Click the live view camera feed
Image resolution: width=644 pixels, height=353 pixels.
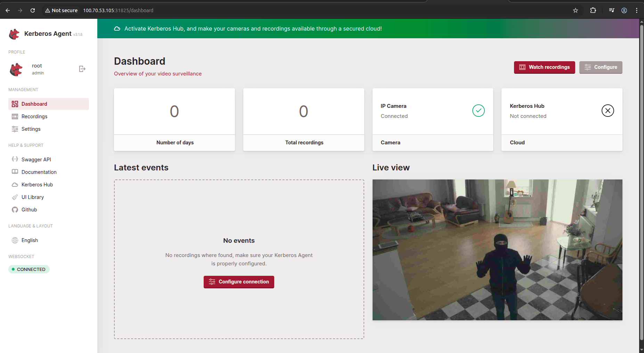click(497, 250)
